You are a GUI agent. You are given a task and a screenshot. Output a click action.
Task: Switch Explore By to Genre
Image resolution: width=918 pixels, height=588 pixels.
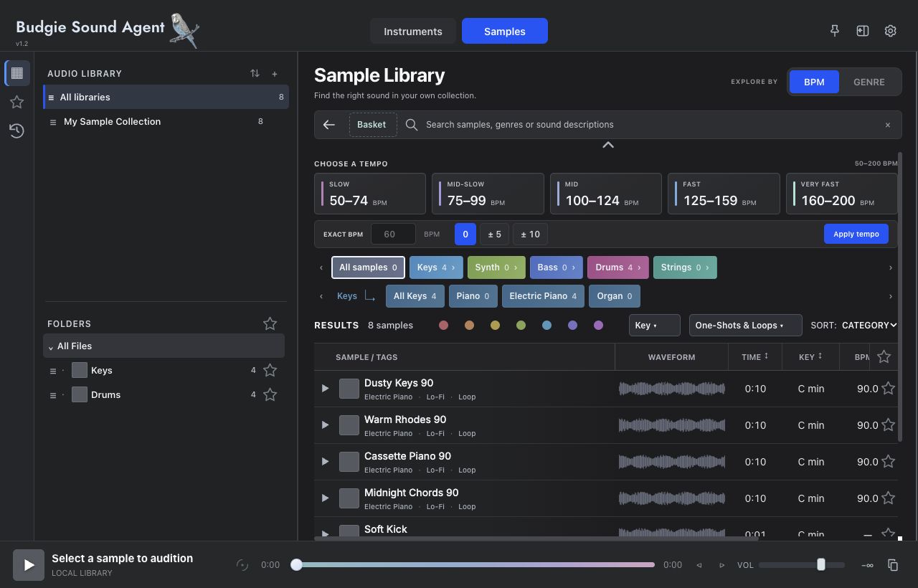coord(869,82)
